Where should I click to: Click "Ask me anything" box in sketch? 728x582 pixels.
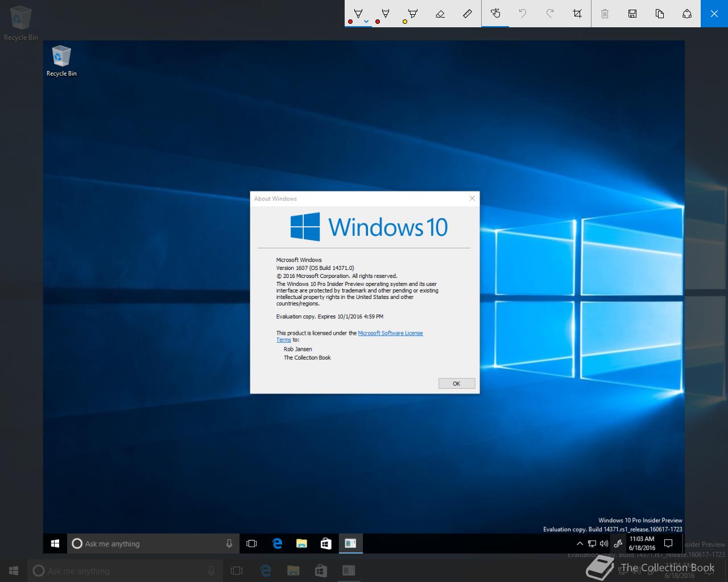153,543
